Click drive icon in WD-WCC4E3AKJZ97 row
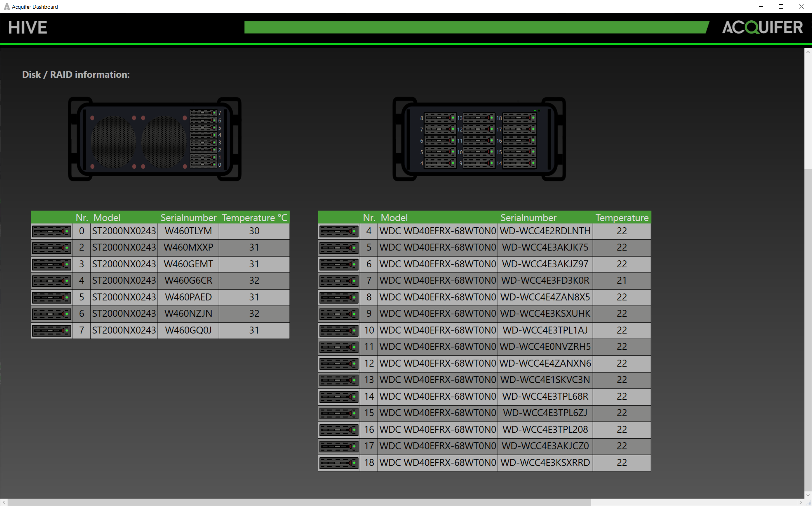Screen dimensions: 812x506 tap(339, 264)
